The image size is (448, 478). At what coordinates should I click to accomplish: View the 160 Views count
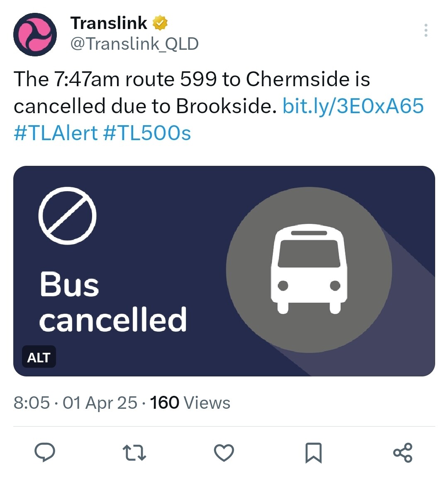(190, 403)
